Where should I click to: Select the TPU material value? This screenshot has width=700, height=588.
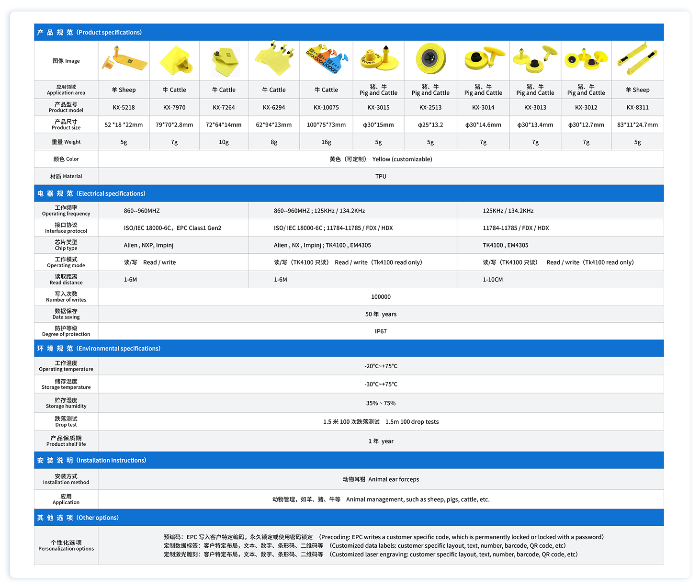(x=381, y=177)
